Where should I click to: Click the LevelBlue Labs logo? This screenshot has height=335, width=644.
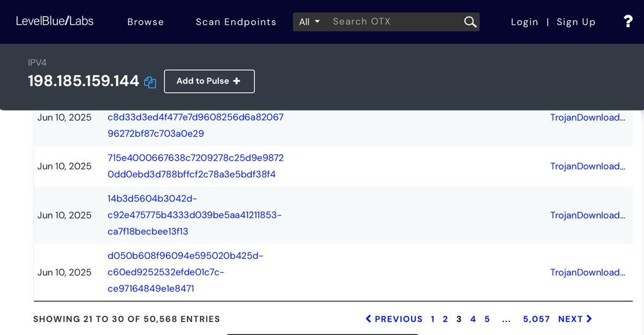(x=55, y=21)
